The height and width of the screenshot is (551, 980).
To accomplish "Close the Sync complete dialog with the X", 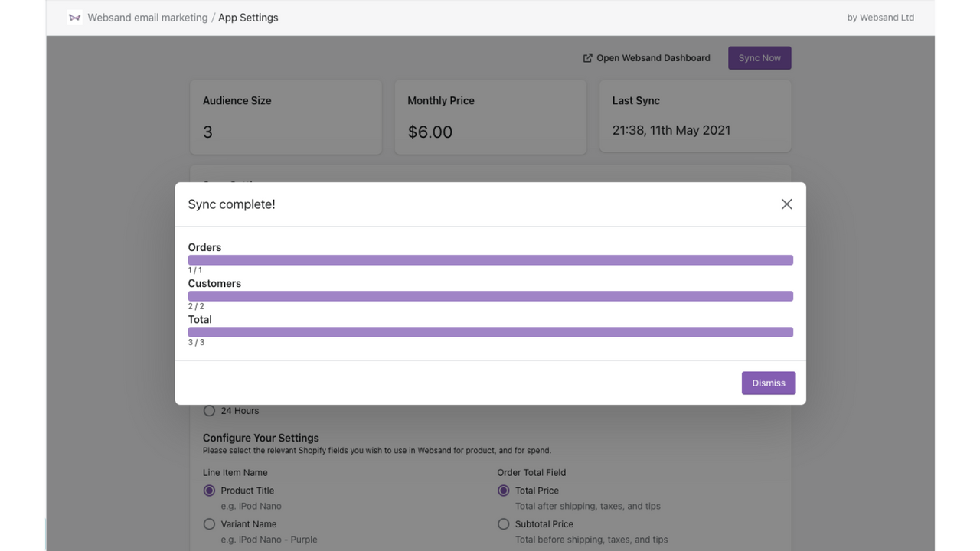I will [786, 204].
